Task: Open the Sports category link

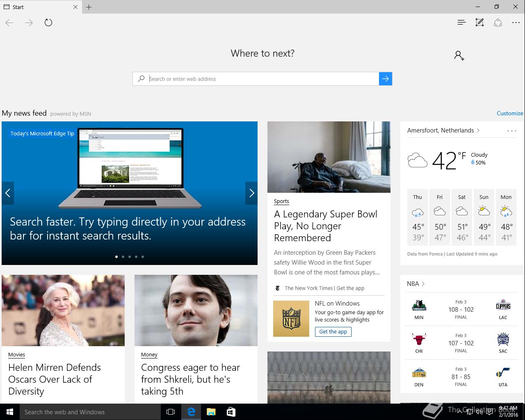Action: coord(281,201)
